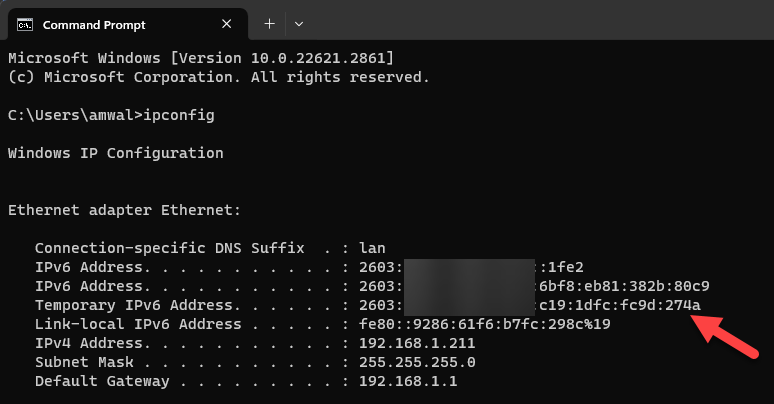774x404 pixels.
Task: Click the Windows IP Configuration heading
Action: coord(115,153)
